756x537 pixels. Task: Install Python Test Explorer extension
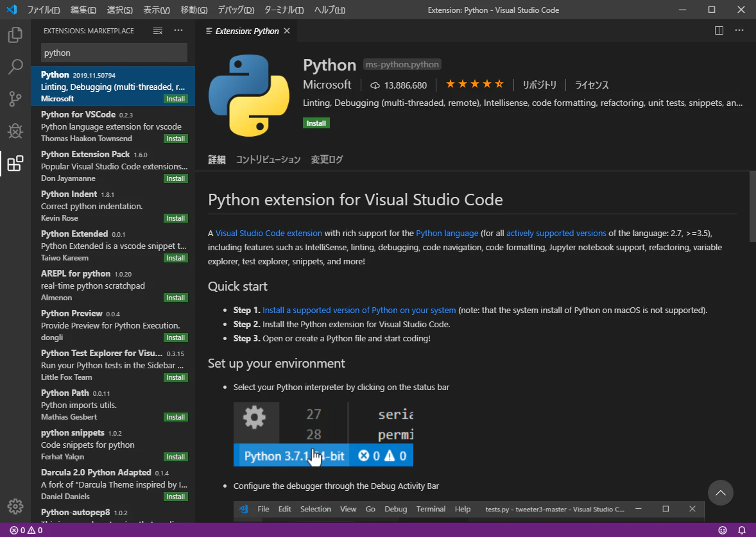(175, 377)
